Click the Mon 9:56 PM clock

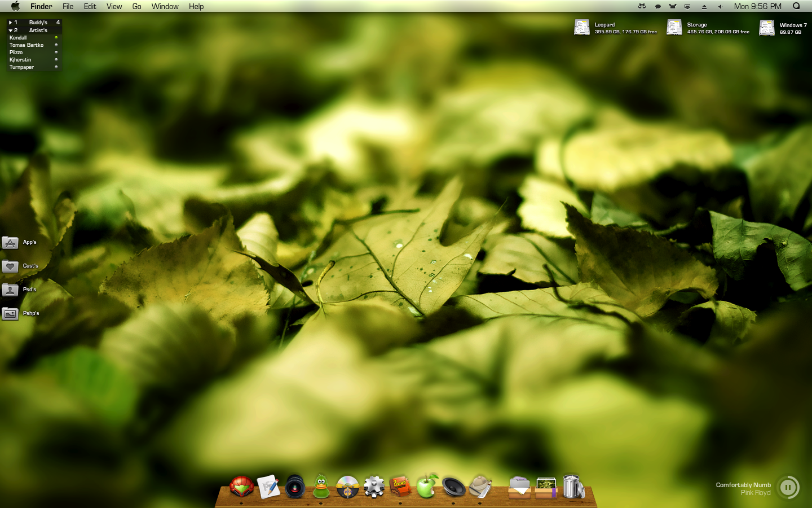pos(757,6)
